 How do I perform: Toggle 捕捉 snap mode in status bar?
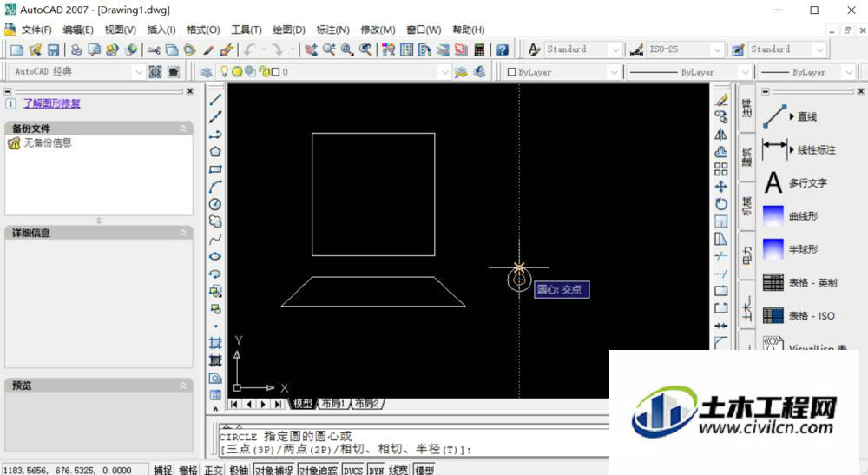tap(163, 470)
